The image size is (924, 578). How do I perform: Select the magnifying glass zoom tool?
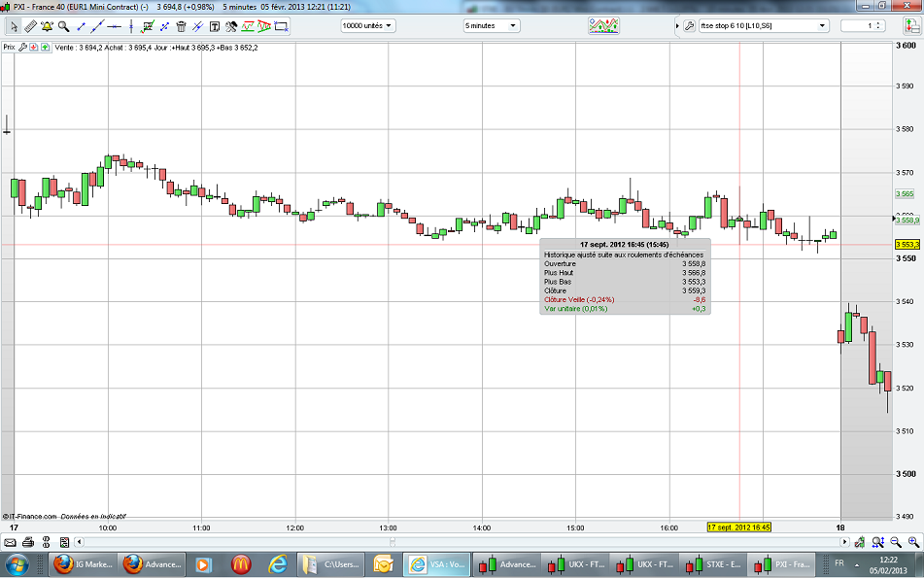tap(64, 26)
